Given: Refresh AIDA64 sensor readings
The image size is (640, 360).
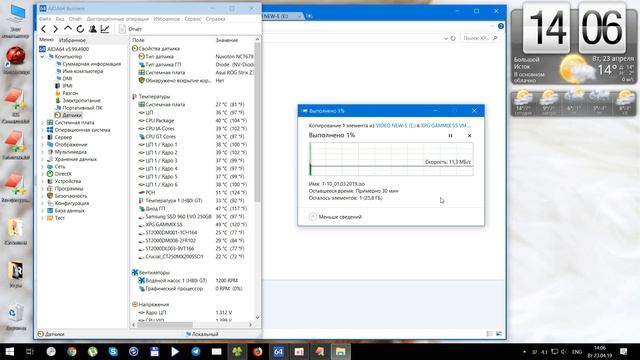Looking at the screenshot, I should click(x=80, y=29).
